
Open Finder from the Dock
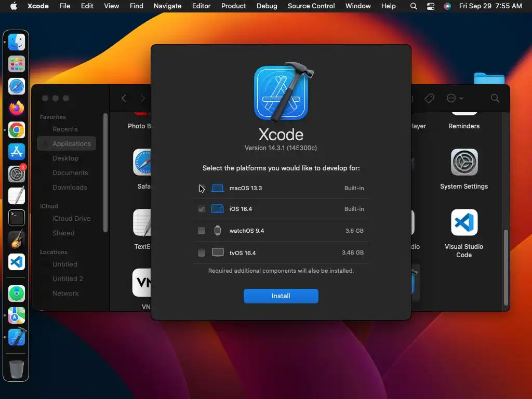pos(16,42)
